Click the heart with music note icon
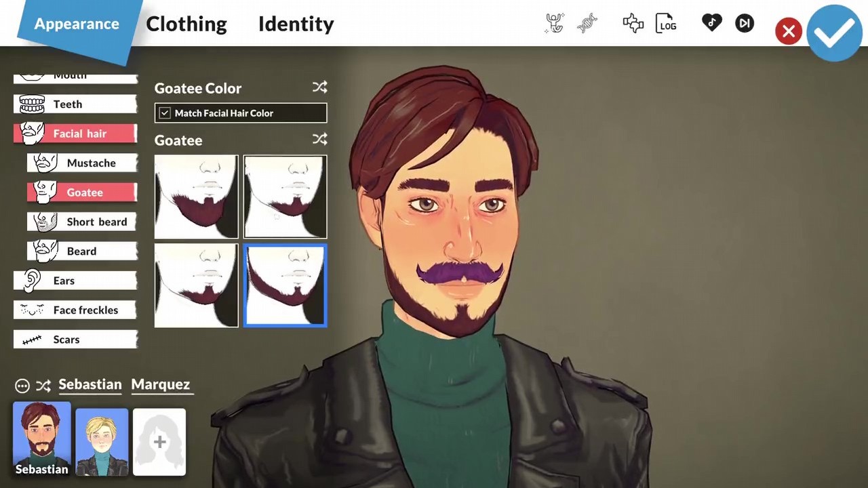 point(711,23)
